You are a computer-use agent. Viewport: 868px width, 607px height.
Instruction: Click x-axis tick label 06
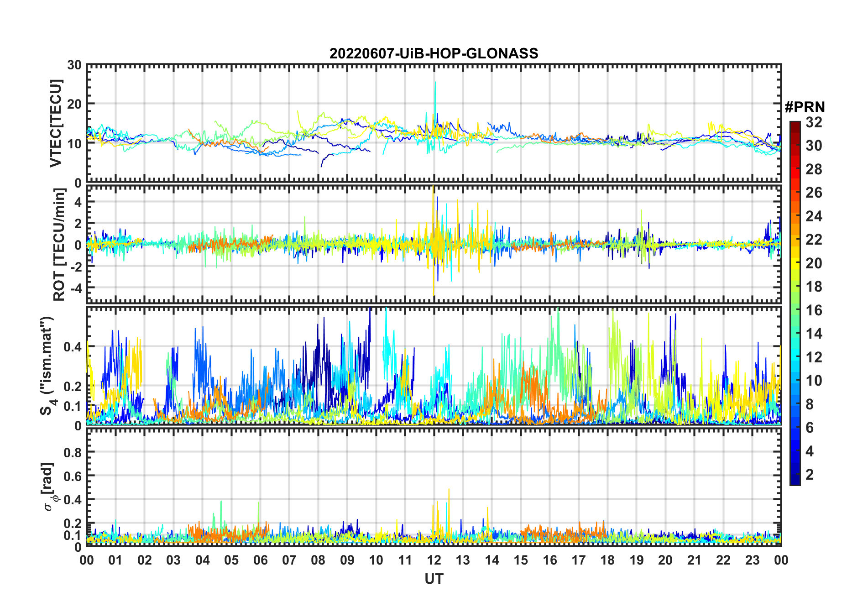(x=261, y=560)
